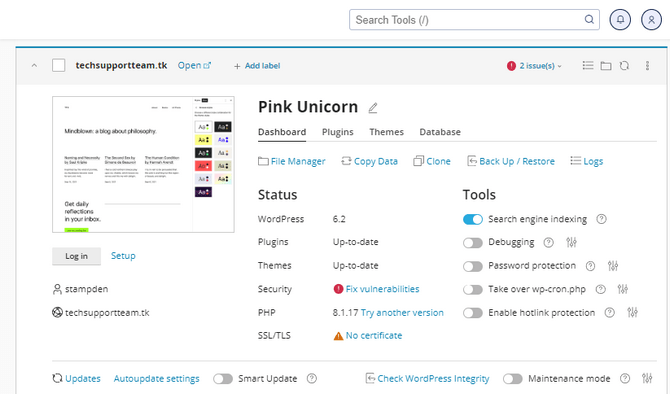Show help for Smart Update
The image size is (670, 394).
[312, 379]
